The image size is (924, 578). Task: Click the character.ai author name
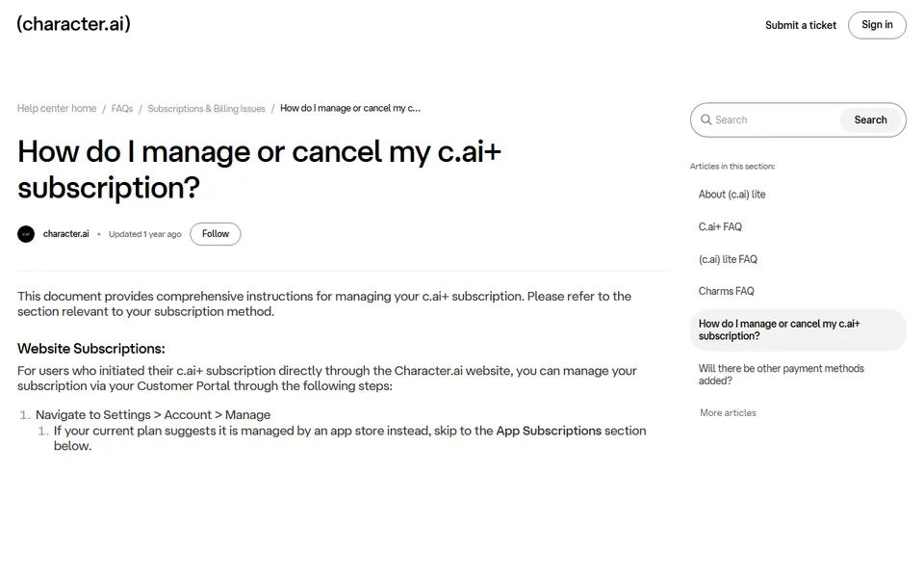(66, 234)
